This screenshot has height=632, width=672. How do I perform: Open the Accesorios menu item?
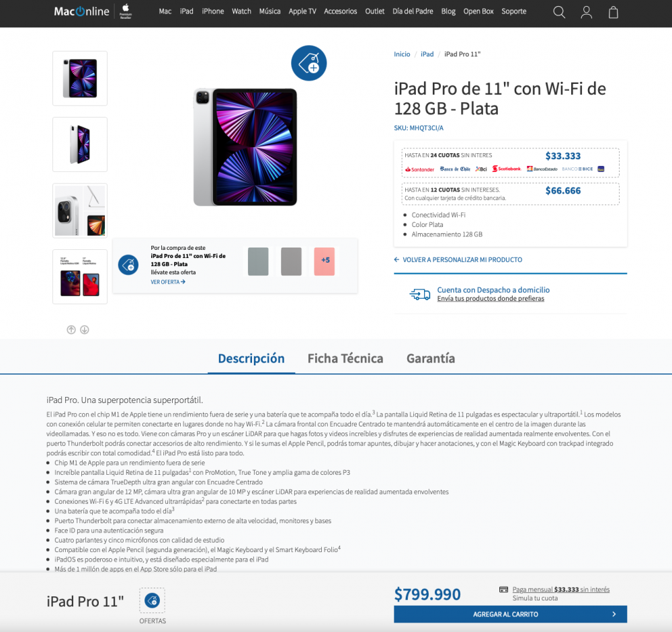[340, 11]
